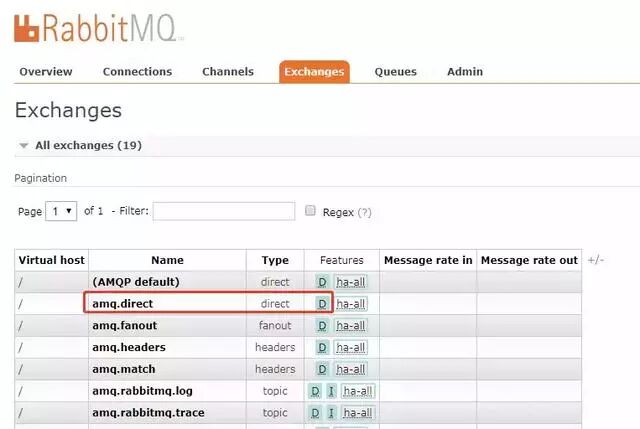Image resolution: width=640 pixels, height=429 pixels.
Task: Focus the exchange Filter text field
Action: [224, 211]
